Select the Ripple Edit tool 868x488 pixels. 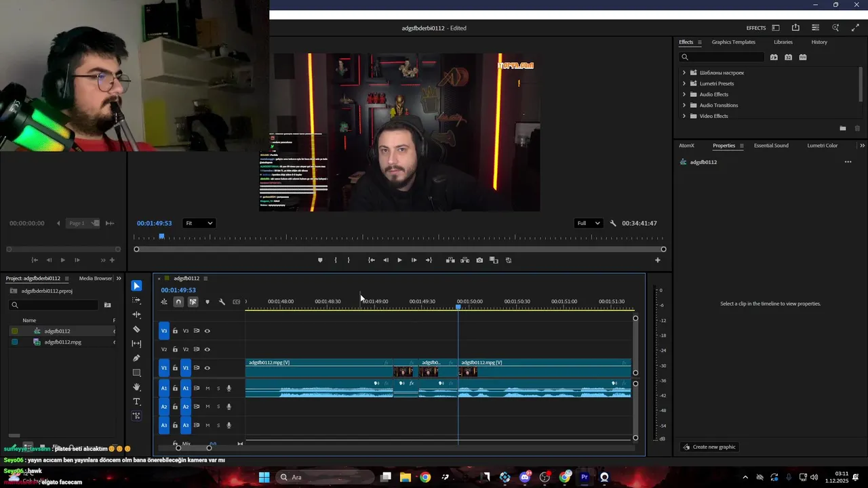(x=136, y=314)
